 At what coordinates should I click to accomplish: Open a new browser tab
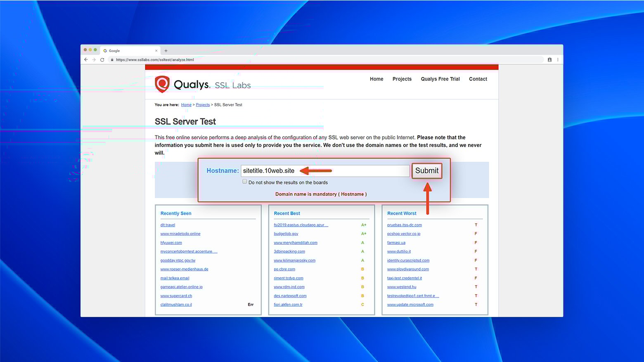166,51
